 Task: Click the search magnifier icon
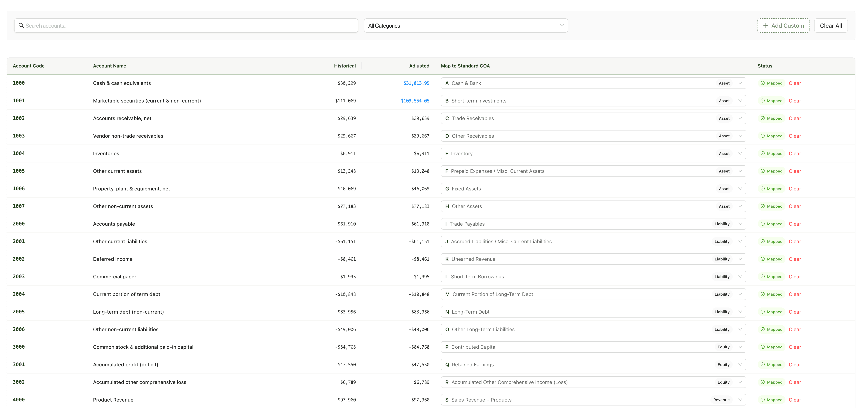click(21, 26)
